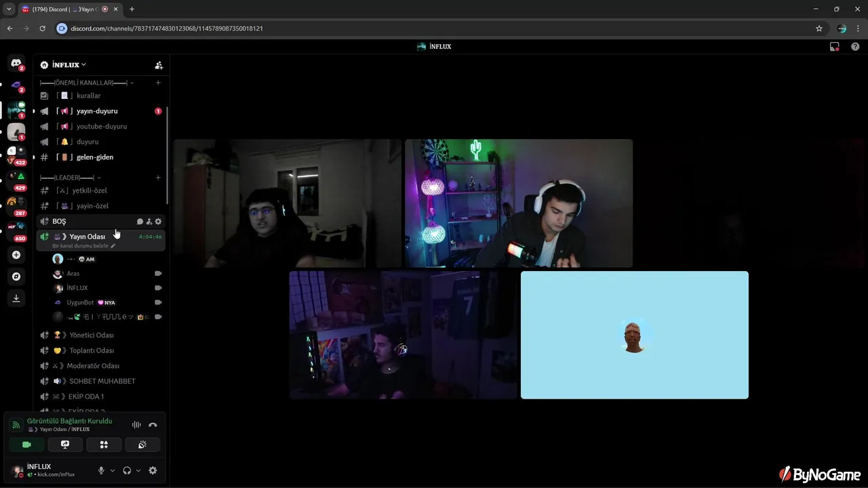Open the soundboard button

click(142, 445)
